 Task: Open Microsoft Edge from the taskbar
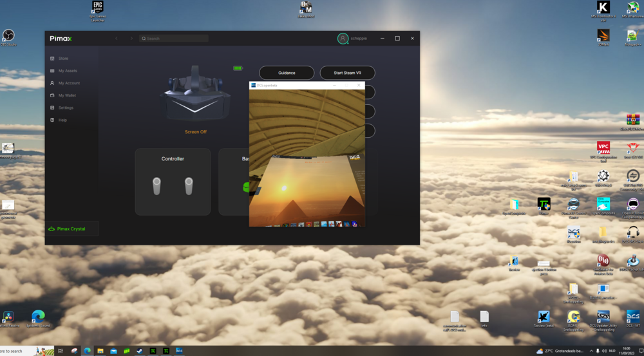[x=88, y=351]
